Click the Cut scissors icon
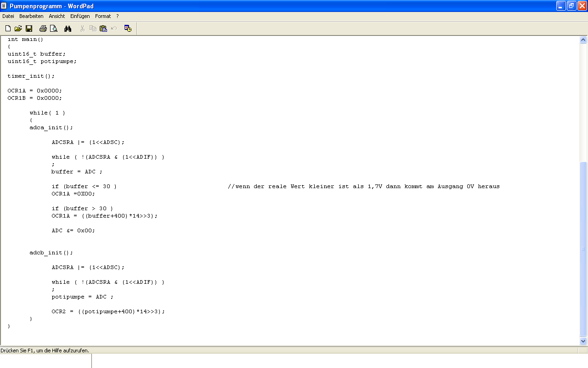The width and height of the screenshot is (588, 368). [82, 29]
